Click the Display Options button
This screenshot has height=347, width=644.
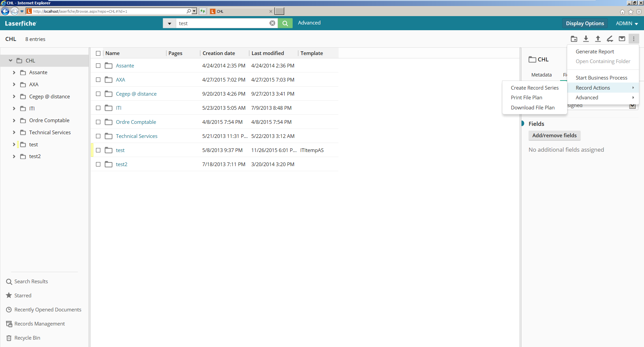[x=585, y=23]
